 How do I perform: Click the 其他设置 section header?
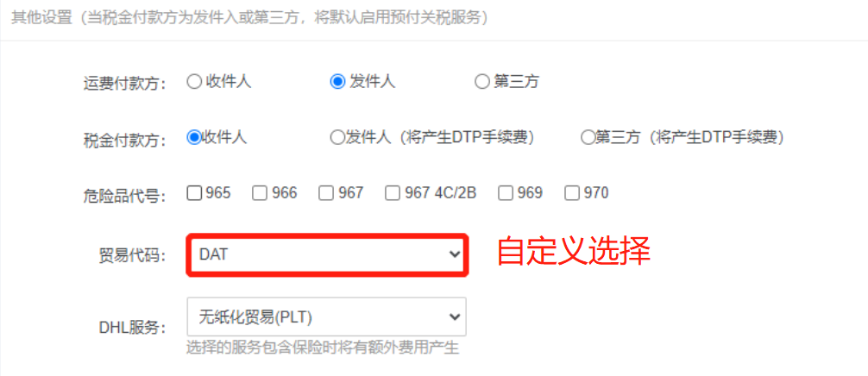(x=41, y=18)
